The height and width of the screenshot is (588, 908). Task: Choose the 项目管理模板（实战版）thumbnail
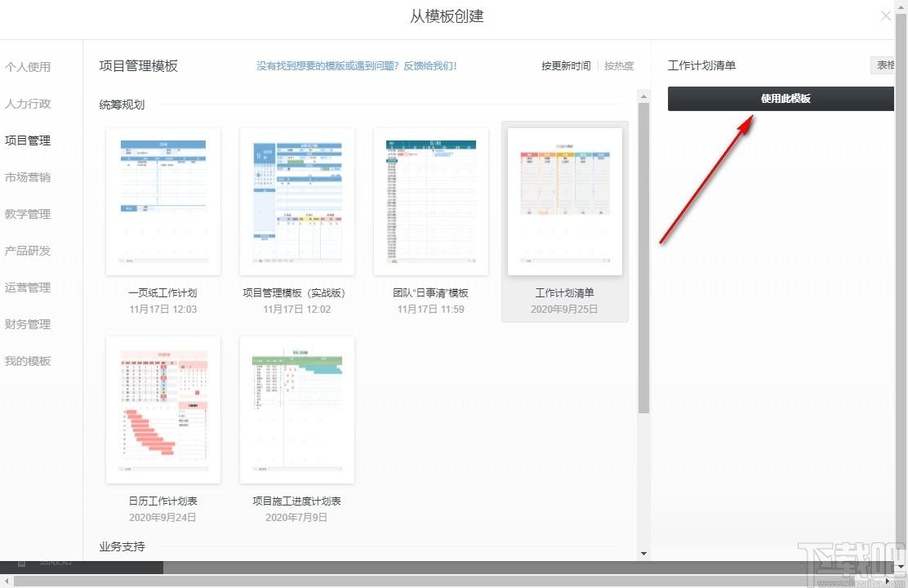click(x=297, y=202)
